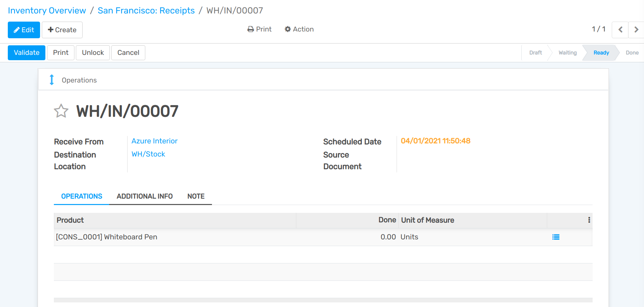Viewport: 644px width, 307px height.
Task: Select the Done status stage
Action: (632, 53)
